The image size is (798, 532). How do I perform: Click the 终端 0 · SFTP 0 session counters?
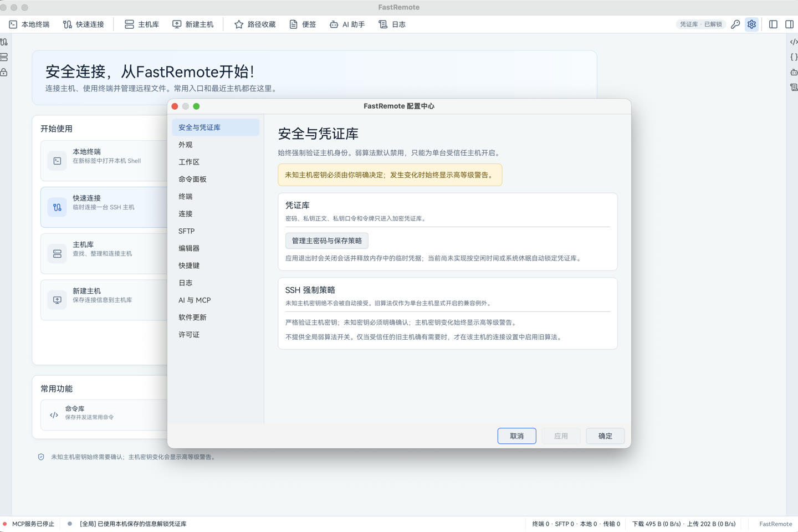[x=576, y=524]
